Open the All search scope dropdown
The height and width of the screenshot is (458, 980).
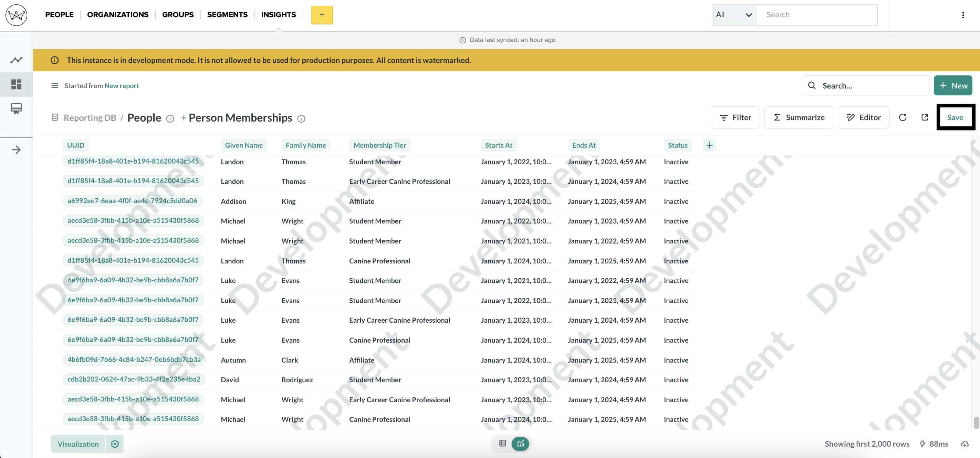(x=734, y=15)
